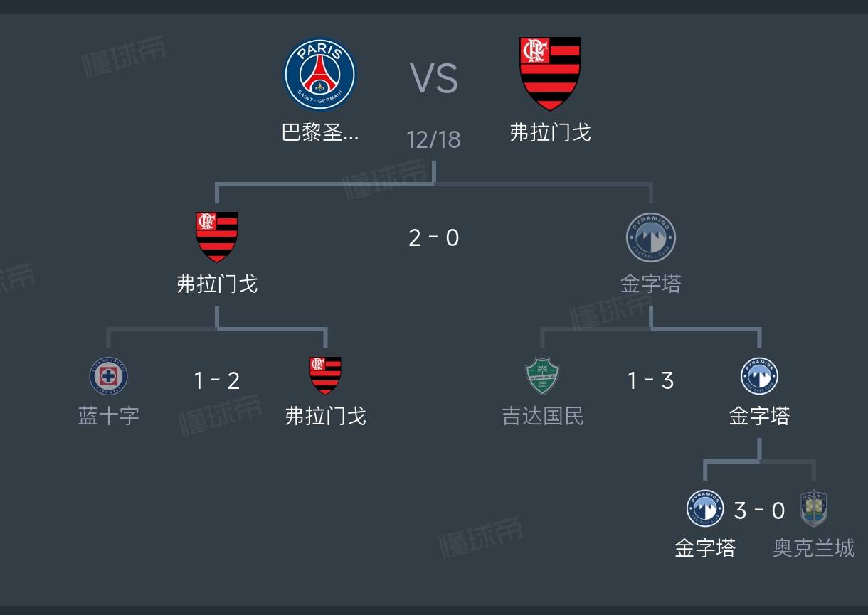Click the Flamengo crest left of the 2 - 0 score
The image size is (868, 615).
pyautogui.click(x=217, y=237)
